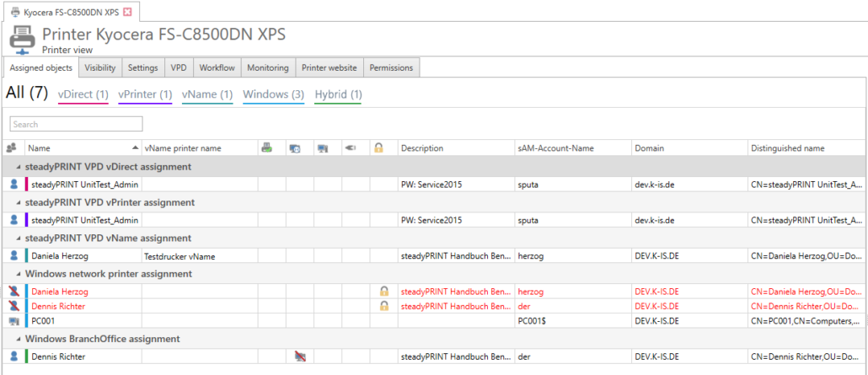Click the default printer column header icon
The image size is (868, 375).
(x=267, y=148)
